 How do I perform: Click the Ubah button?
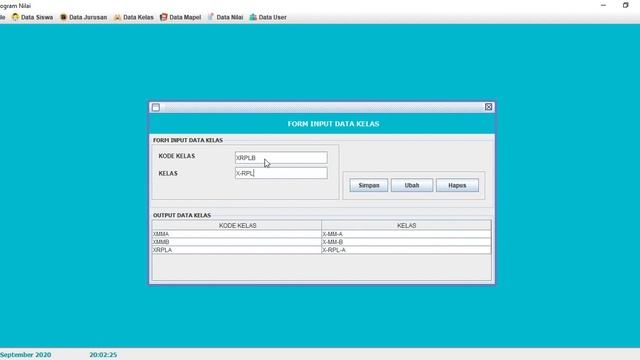click(412, 185)
